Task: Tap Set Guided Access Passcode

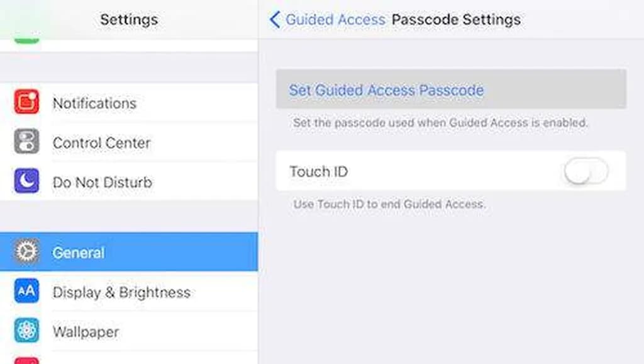Action: (386, 90)
